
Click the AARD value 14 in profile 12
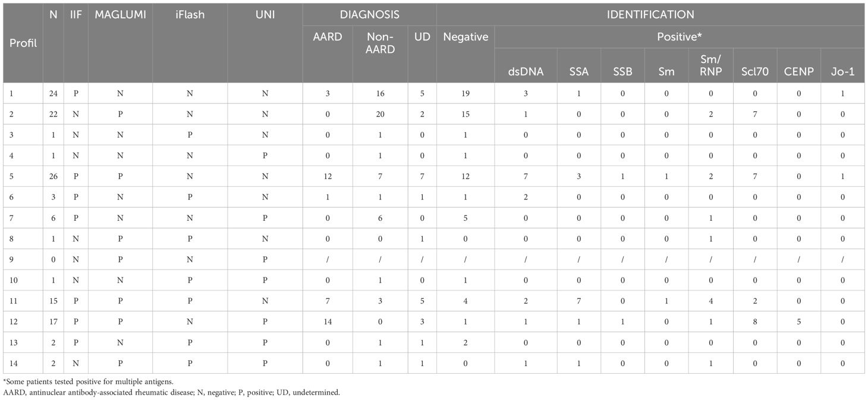[x=328, y=322]
